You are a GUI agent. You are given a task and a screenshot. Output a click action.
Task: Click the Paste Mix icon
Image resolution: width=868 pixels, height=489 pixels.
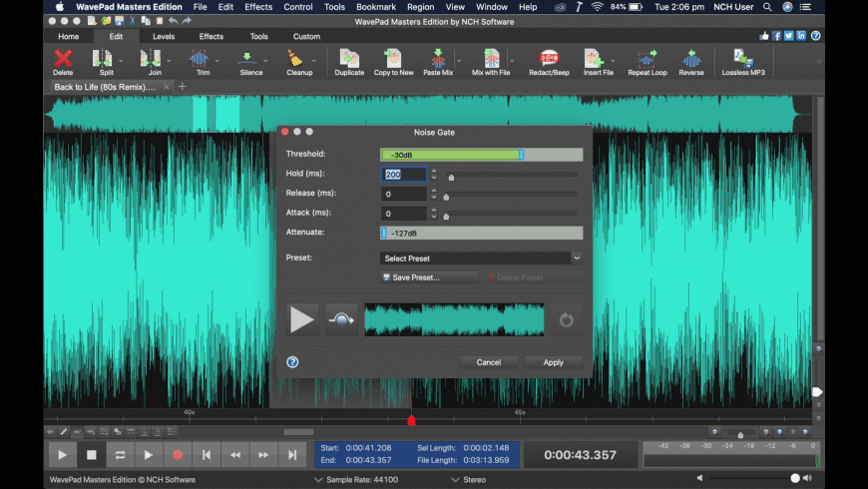(438, 62)
